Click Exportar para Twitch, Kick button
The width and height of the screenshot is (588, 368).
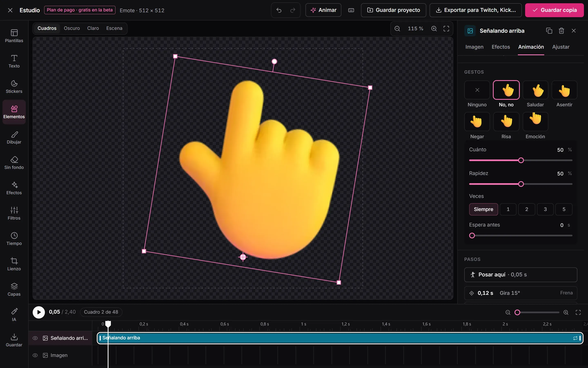[x=476, y=10]
